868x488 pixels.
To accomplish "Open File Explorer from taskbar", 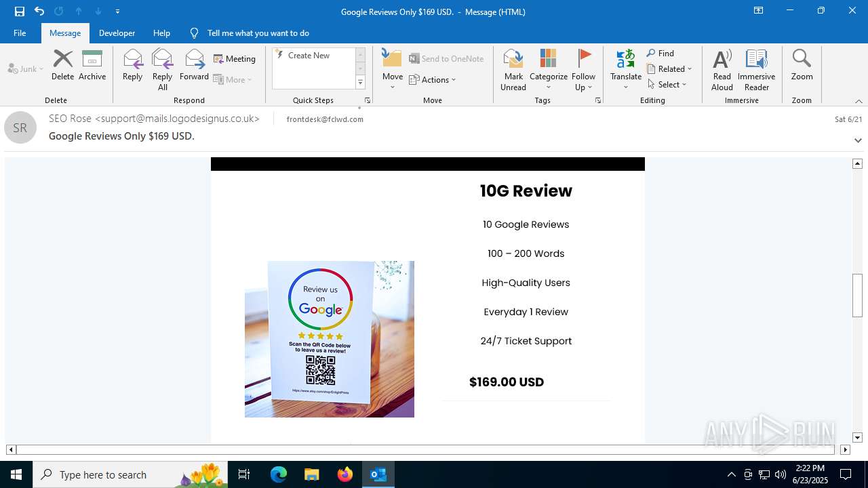I will (311, 474).
